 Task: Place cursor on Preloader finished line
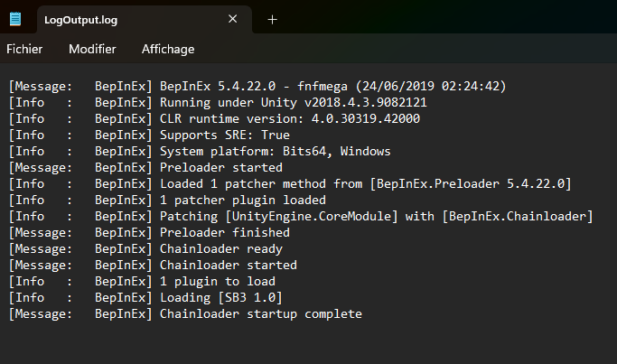224,232
